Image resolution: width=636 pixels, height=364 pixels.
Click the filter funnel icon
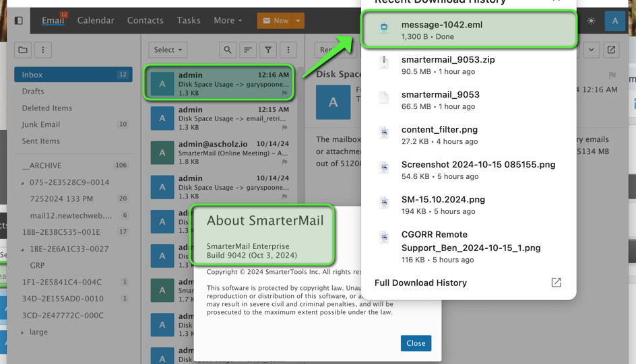pyautogui.click(x=268, y=50)
